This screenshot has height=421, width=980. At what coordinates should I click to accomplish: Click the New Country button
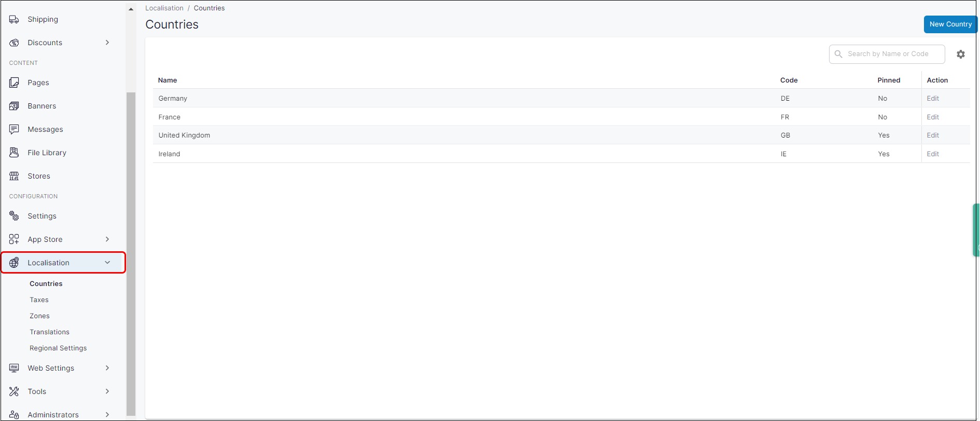coord(950,24)
